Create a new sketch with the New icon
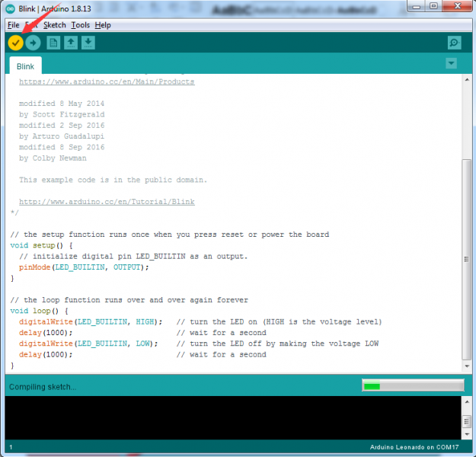The height and width of the screenshot is (457, 476). point(53,43)
